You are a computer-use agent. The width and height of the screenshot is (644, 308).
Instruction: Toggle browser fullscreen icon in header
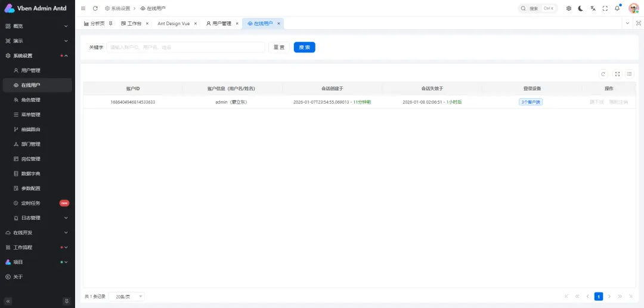pyautogui.click(x=605, y=8)
